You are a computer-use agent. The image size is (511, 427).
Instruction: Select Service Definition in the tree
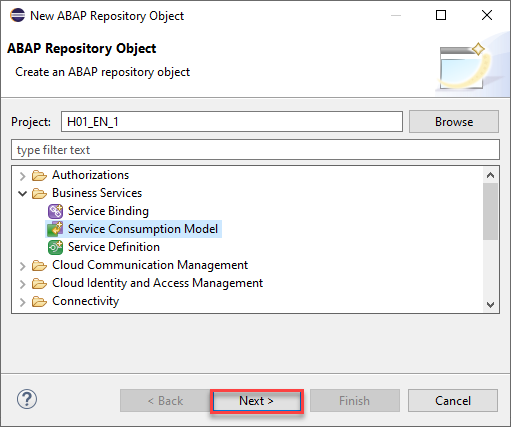click(x=114, y=247)
